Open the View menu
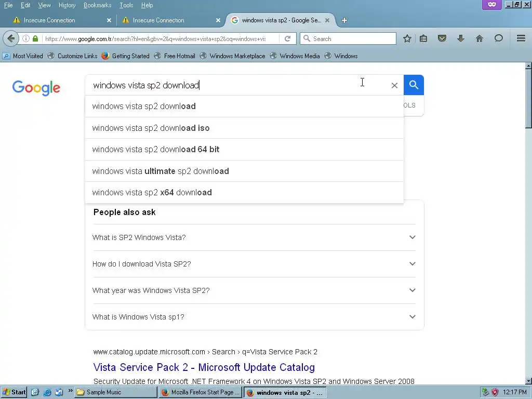The width and height of the screenshot is (532, 399). [44, 5]
